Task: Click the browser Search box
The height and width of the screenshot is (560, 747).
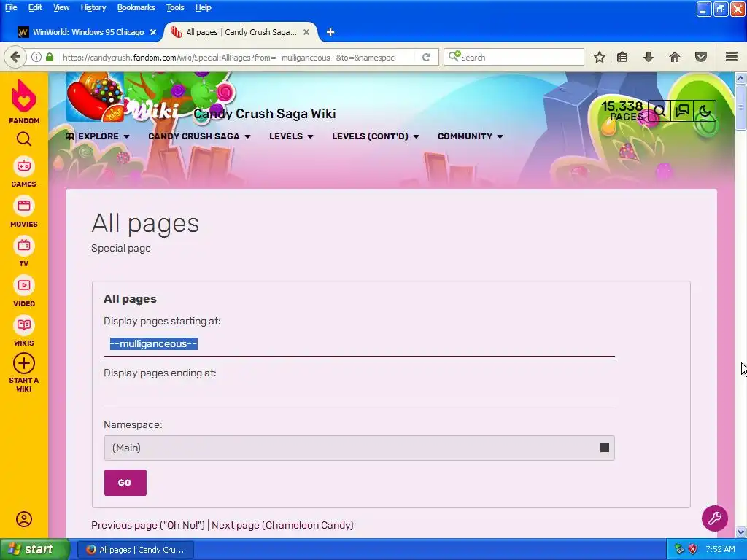Action: 514,57
